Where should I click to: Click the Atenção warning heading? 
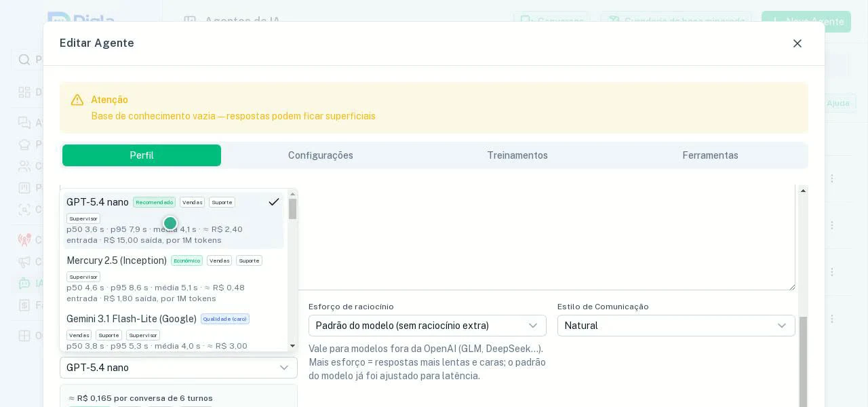[x=110, y=100]
